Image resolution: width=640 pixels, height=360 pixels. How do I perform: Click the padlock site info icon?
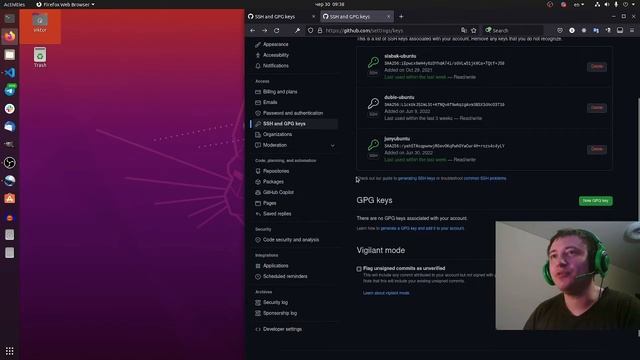pyautogui.click(x=320, y=31)
